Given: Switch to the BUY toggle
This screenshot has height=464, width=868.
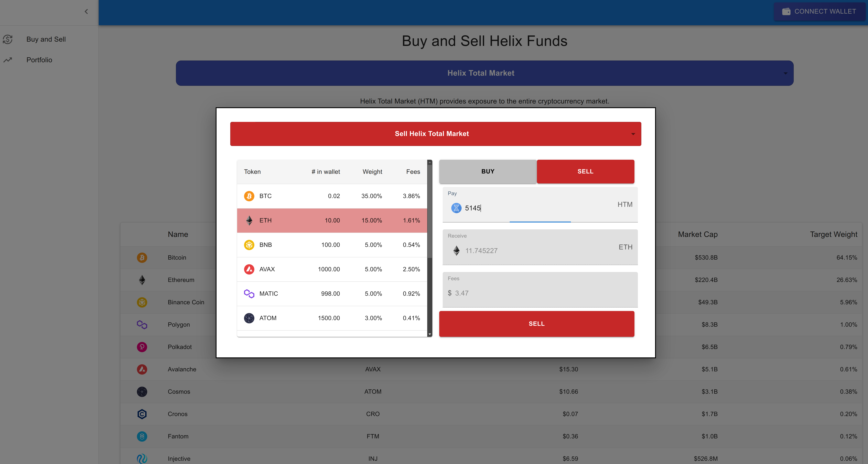Looking at the screenshot, I should [x=488, y=171].
